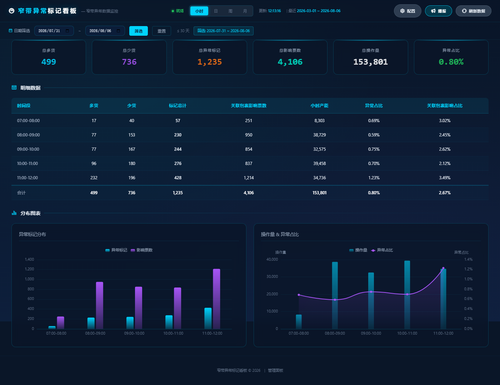Click the refresh data button at the top right
The width and height of the screenshot is (500, 385).
(473, 11)
